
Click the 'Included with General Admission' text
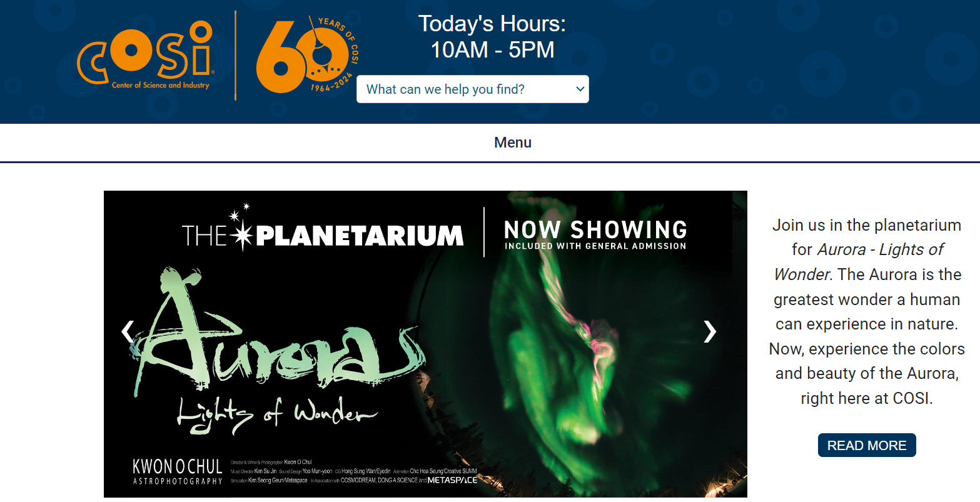tap(595, 246)
